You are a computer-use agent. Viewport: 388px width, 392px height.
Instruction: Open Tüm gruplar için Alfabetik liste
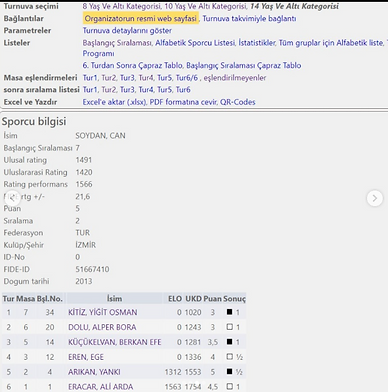pos(331,43)
